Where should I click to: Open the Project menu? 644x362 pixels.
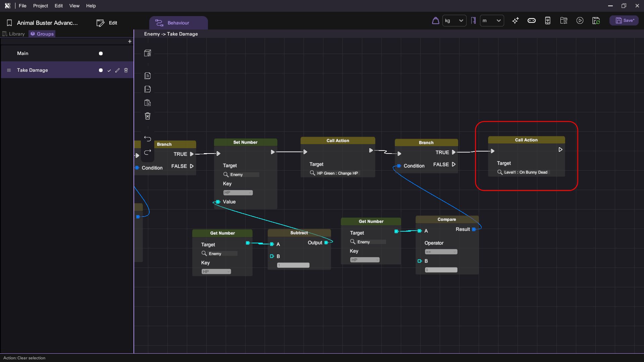coord(40,6)
